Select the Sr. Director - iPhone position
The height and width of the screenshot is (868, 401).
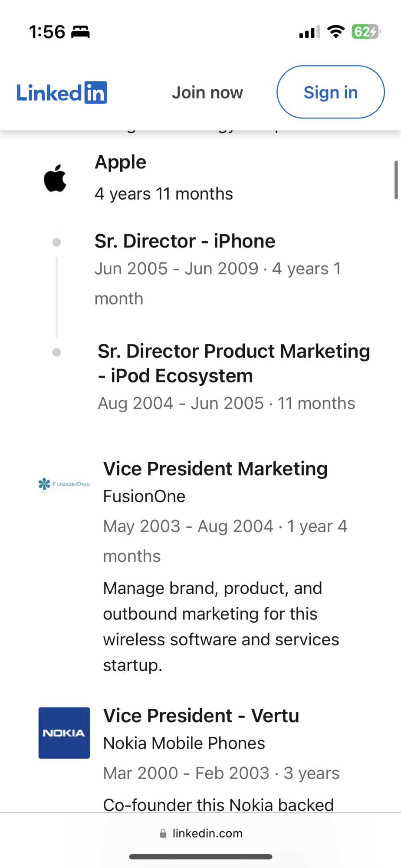[x=185, y=241]
